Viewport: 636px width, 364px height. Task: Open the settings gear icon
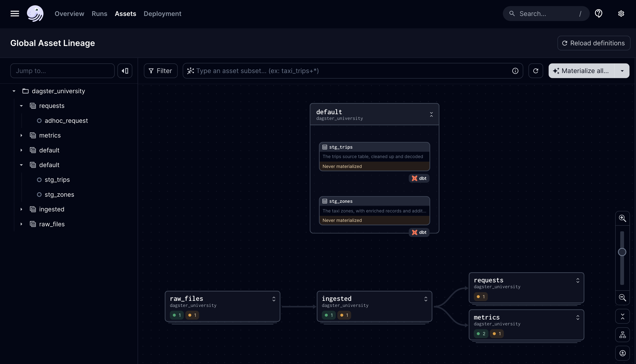click(x=621, y=13)
